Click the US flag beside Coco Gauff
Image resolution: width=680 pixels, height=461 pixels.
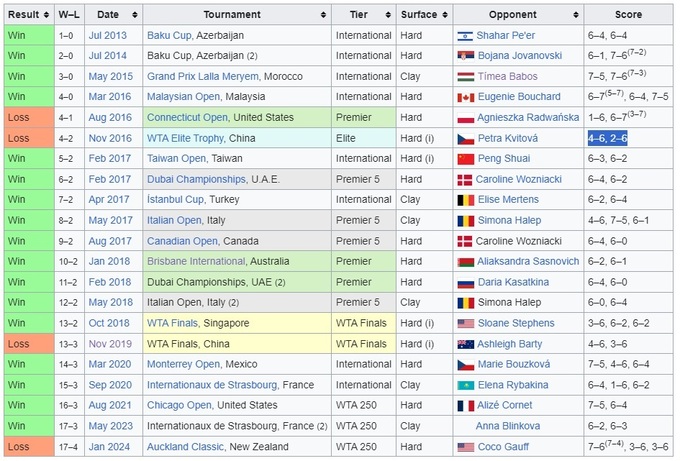465,447
